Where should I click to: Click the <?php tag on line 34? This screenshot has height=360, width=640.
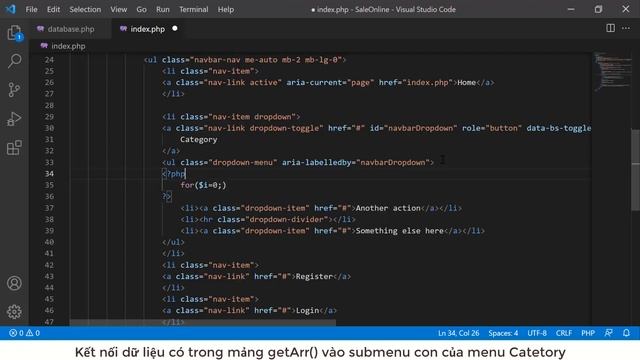click(174, 174)
